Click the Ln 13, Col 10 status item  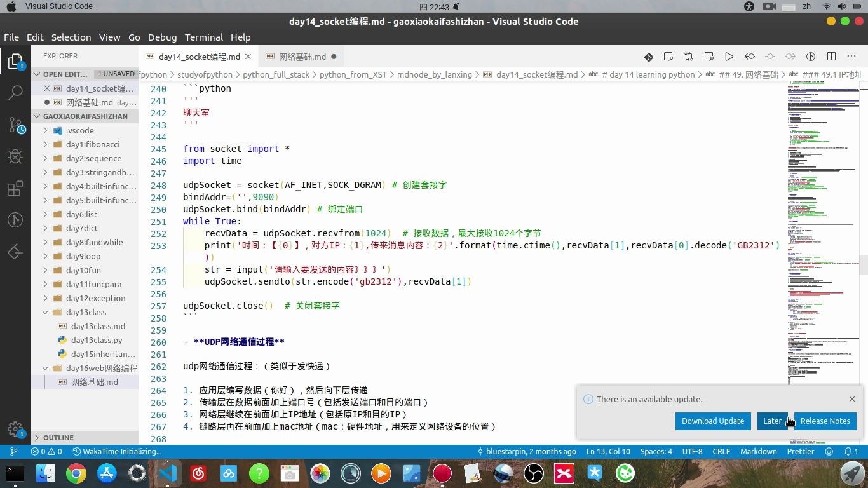pyautogui.click(x=609, y=451)
